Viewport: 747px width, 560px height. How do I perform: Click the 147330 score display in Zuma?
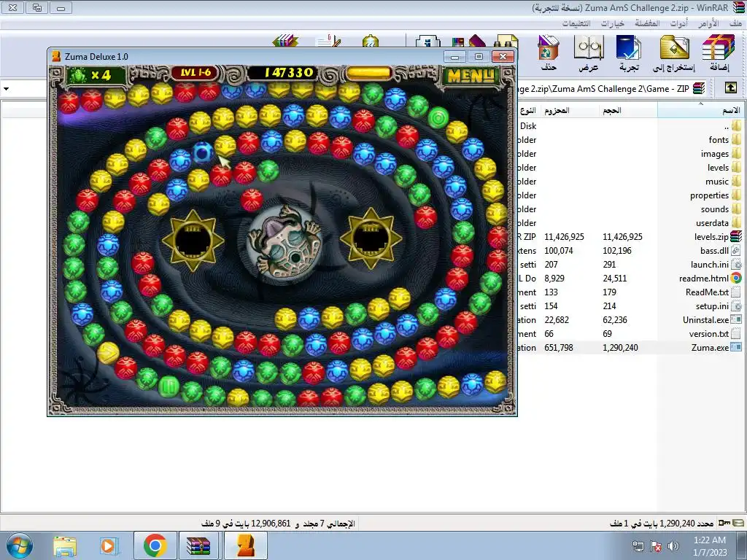(289, 73)
